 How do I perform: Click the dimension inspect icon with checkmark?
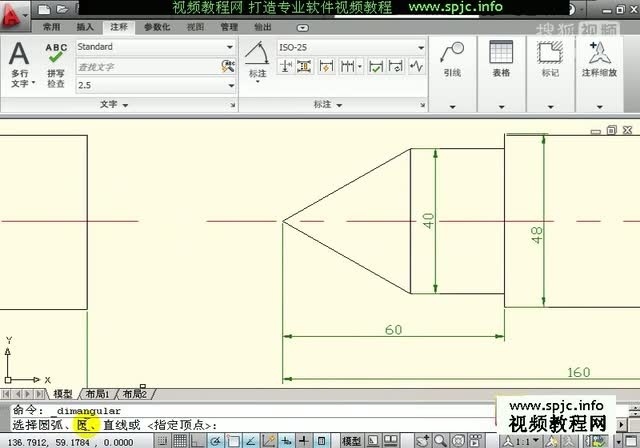pyautogui.click(x=376, y=66)
